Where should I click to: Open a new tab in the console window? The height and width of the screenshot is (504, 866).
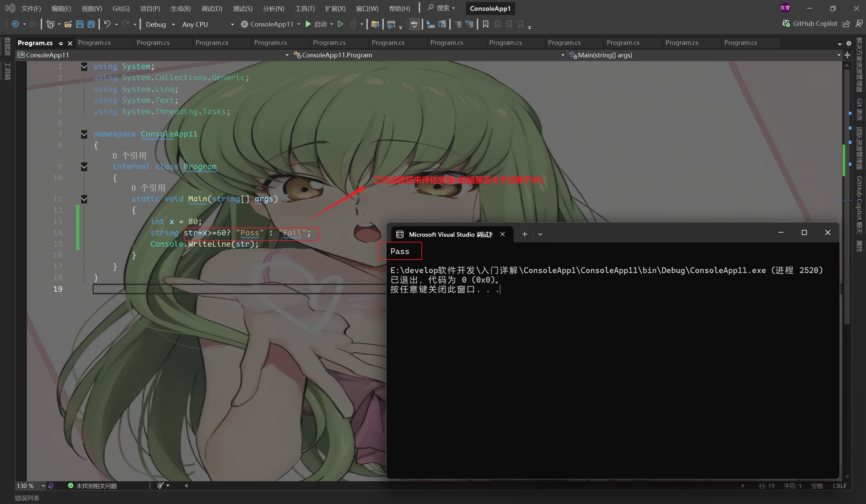(525, 234)
